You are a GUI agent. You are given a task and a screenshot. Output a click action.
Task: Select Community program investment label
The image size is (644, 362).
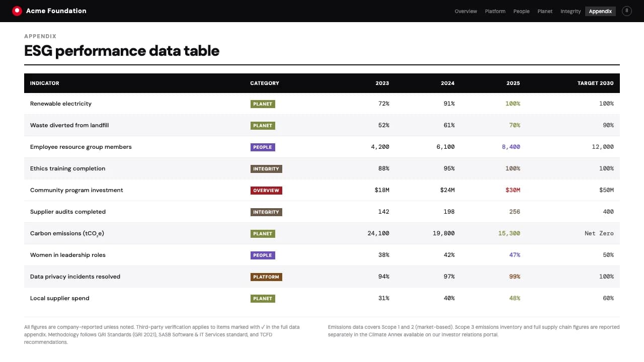(76, 190)
